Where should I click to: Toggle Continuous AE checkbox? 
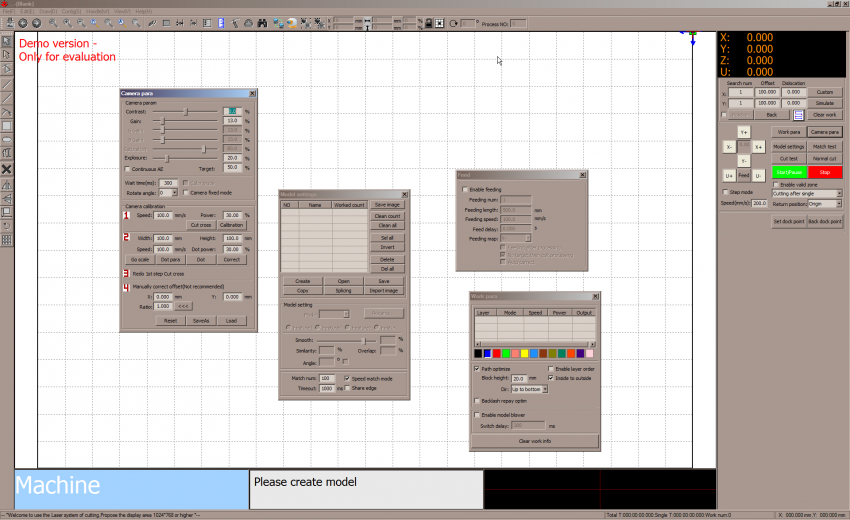[128, 169]
